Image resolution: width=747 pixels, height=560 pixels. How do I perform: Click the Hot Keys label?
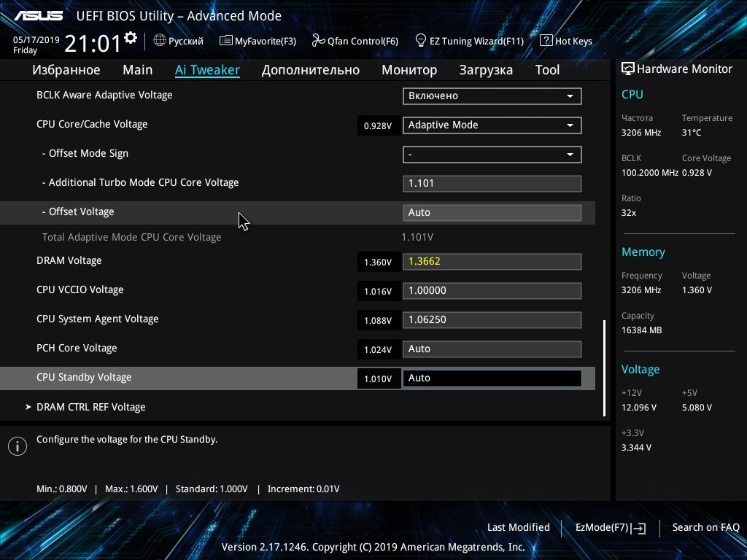pos(573,42)
